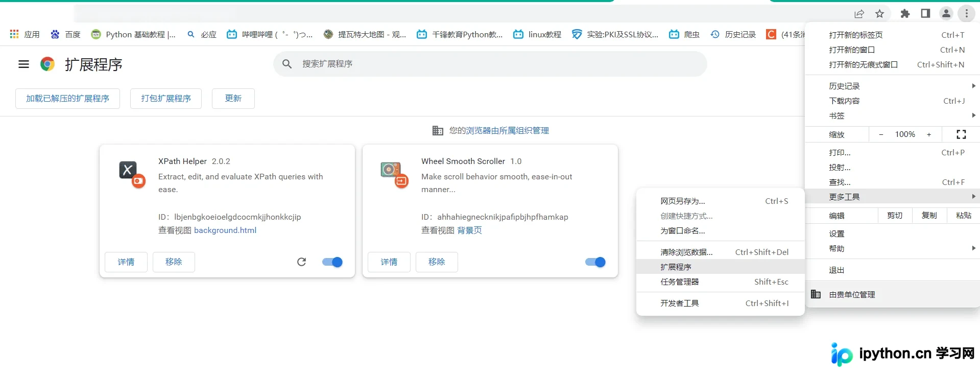The height and width of the screenshot is (373, 980).
Task: Select 打开新的标签页 from the menu
Action: tap(892, 35)
